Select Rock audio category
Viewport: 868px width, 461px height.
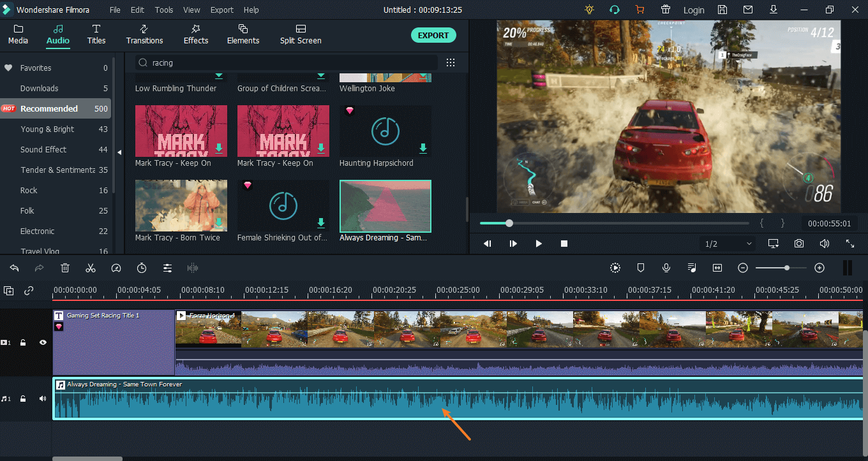[x=56, y=190]
